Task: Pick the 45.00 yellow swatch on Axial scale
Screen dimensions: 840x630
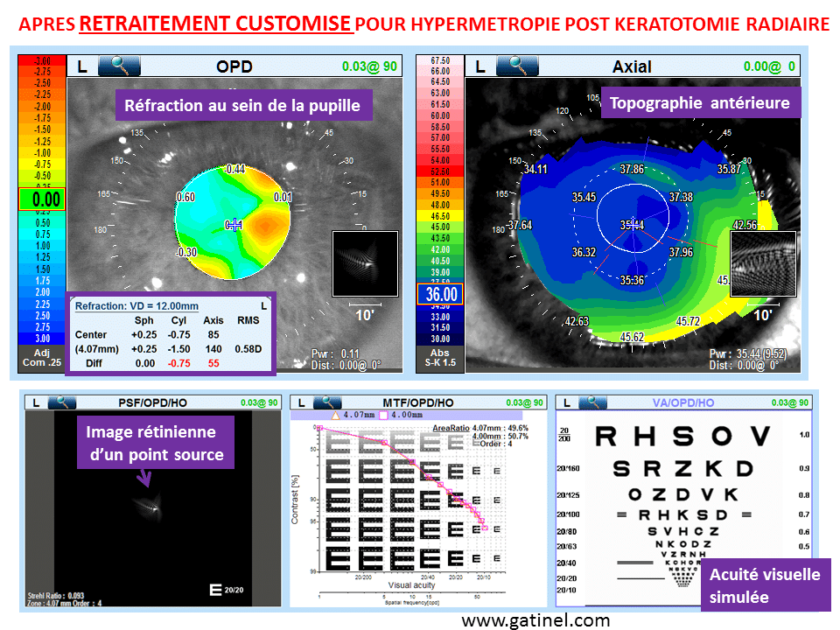Action: [x=440, y=227]
